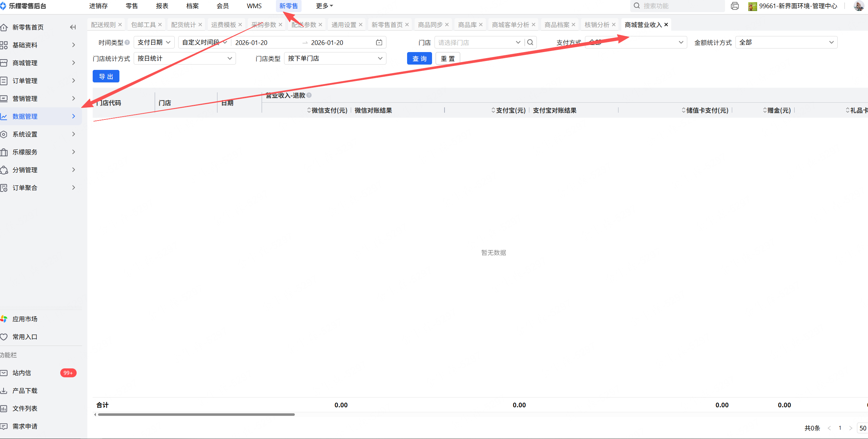The height and width of the screenshot is (439, 868).
Task: Click the printer icon in header
Action: pyautogui.click(x=735, y=6)
